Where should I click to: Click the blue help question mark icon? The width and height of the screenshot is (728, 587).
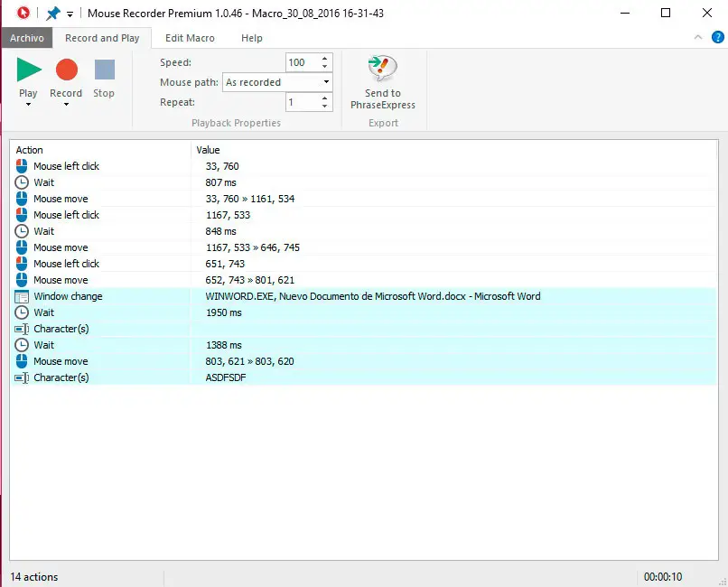[x=718, y=37]
